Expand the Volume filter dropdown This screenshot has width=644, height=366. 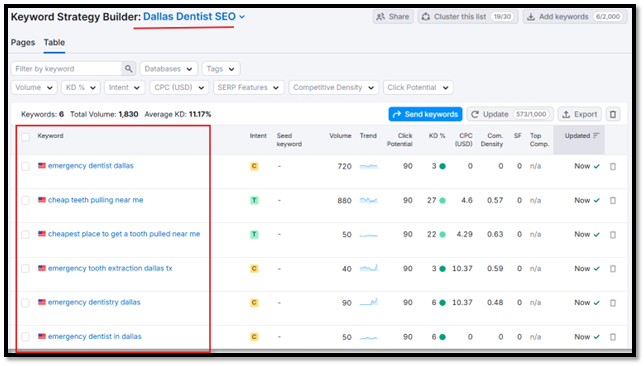coord(34,87)
